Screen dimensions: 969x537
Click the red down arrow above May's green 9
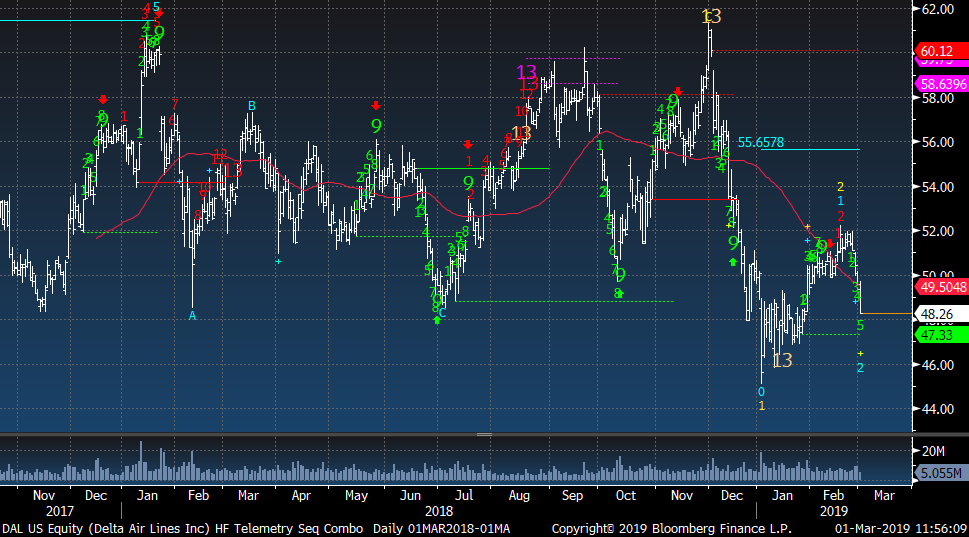click(376, 105)
